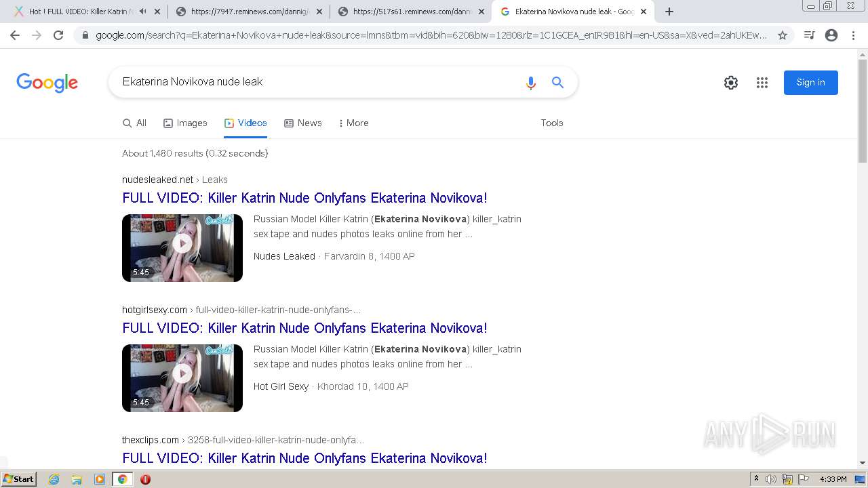Open the Tools options for search
868x488 pixels.
(x=552, y=123)
